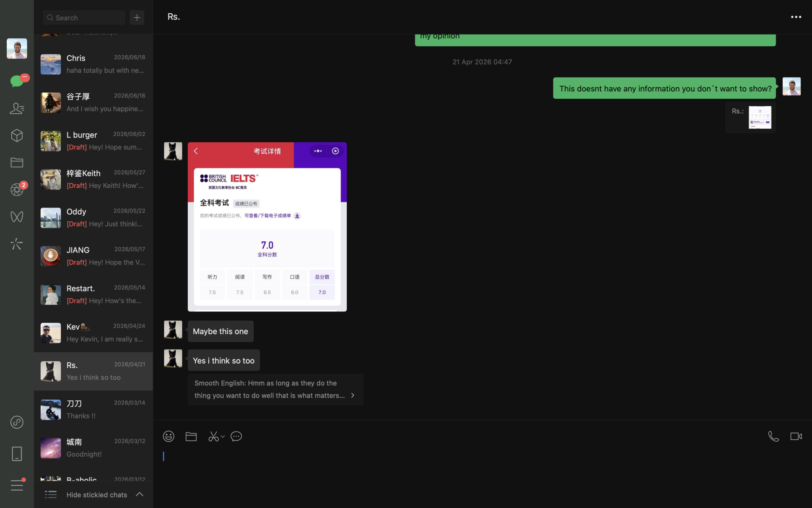This screenshot has width=812, height=508.
Task: Open the Search spark icon in sidebar
Action: (x=17, y=244)
